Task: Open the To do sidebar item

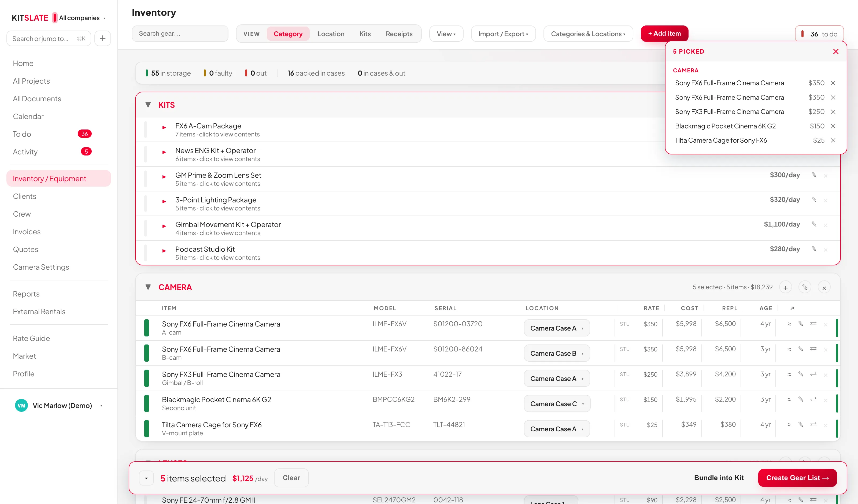Action: pos(58,134)
